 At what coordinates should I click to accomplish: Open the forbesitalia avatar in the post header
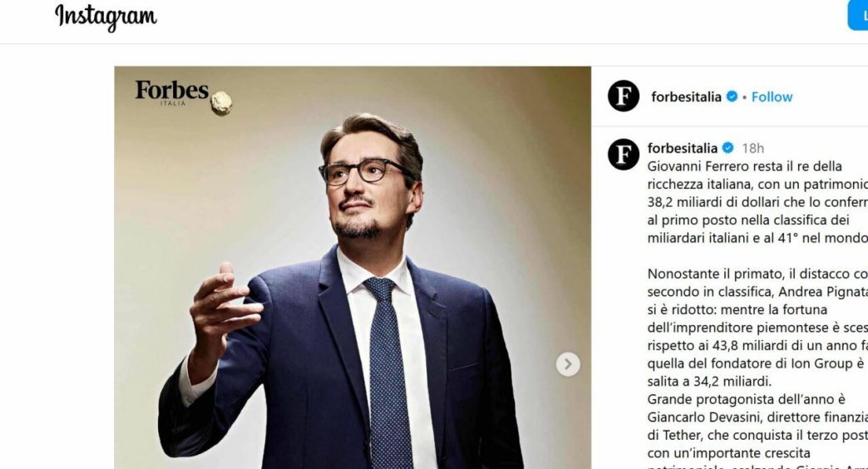tap(624, 96)
